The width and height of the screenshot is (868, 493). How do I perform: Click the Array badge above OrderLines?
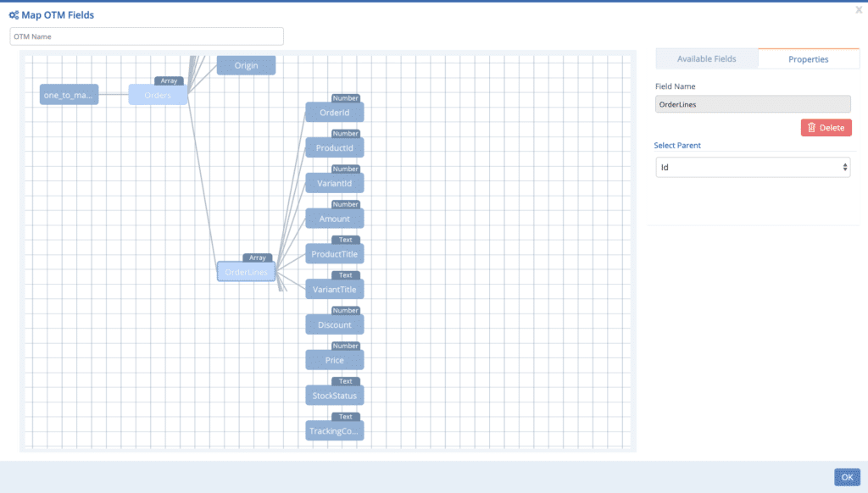tap(258, 258)
